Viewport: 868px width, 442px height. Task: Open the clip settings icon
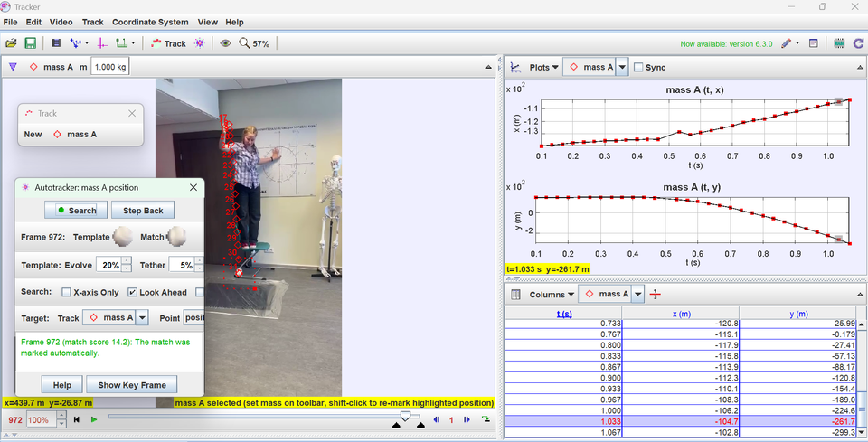[x=56, y=43]
